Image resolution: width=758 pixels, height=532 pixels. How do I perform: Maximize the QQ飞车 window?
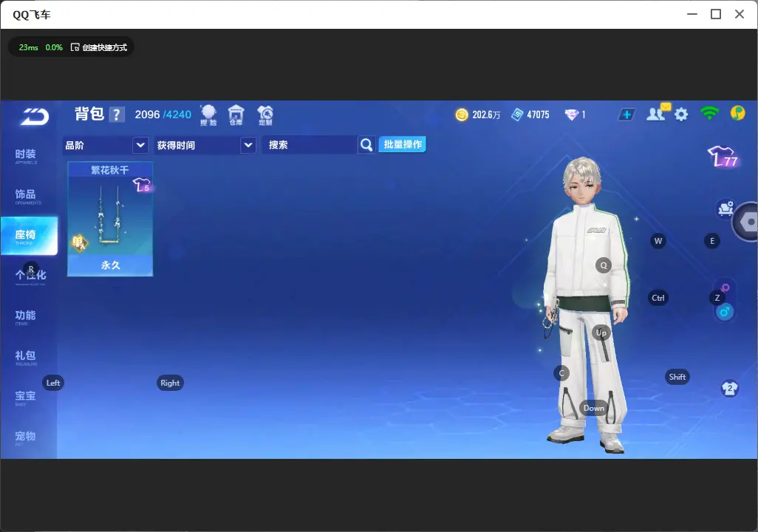(x=716, y=14)
